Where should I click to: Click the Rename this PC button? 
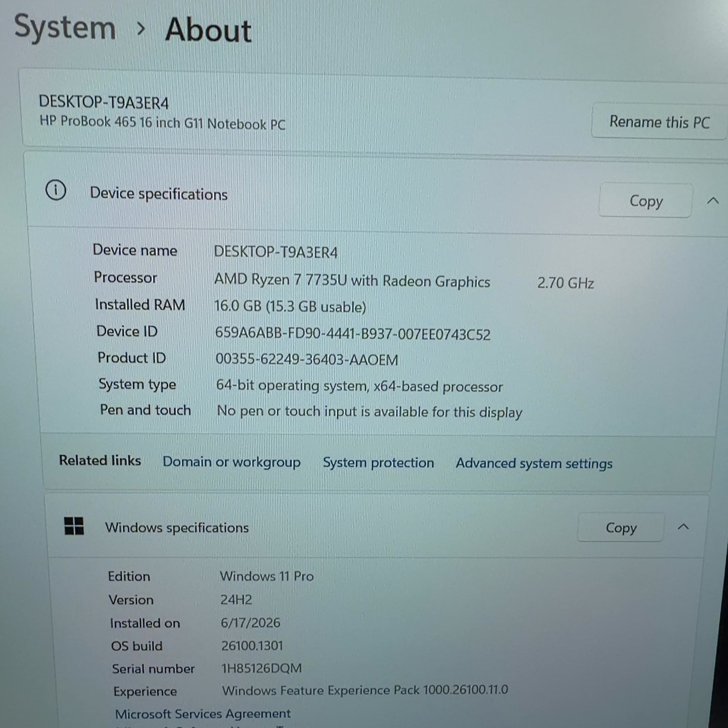click(659, 121)
